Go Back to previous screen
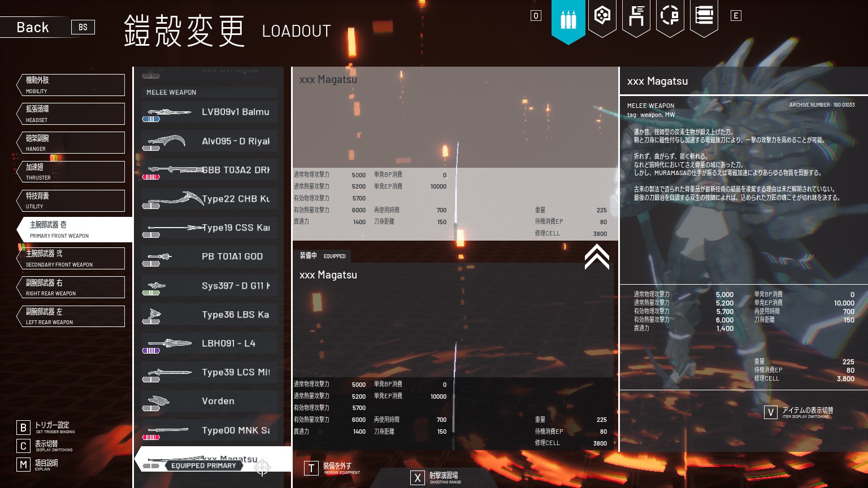 [x=33, y=27]
